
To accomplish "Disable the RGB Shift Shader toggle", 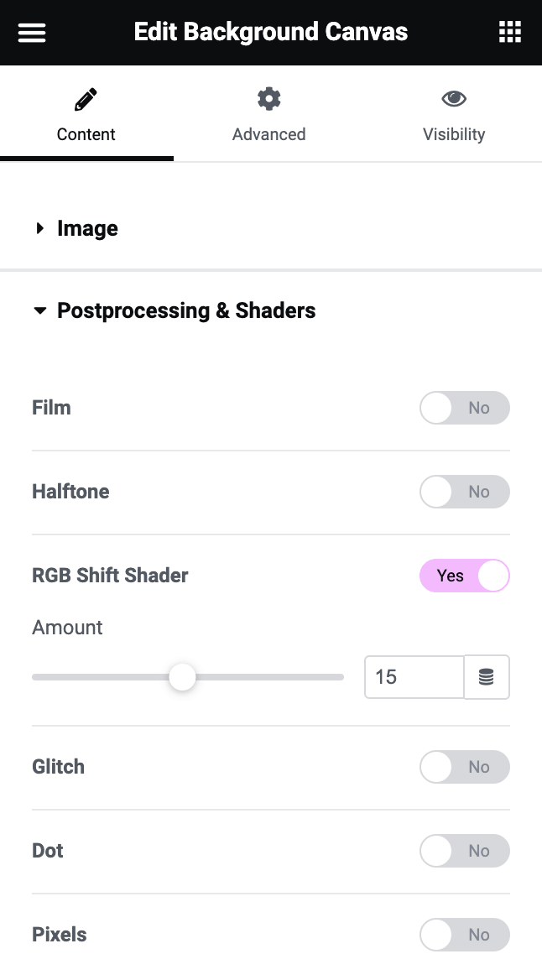I will pyautogui.click(x=464, y=576).
